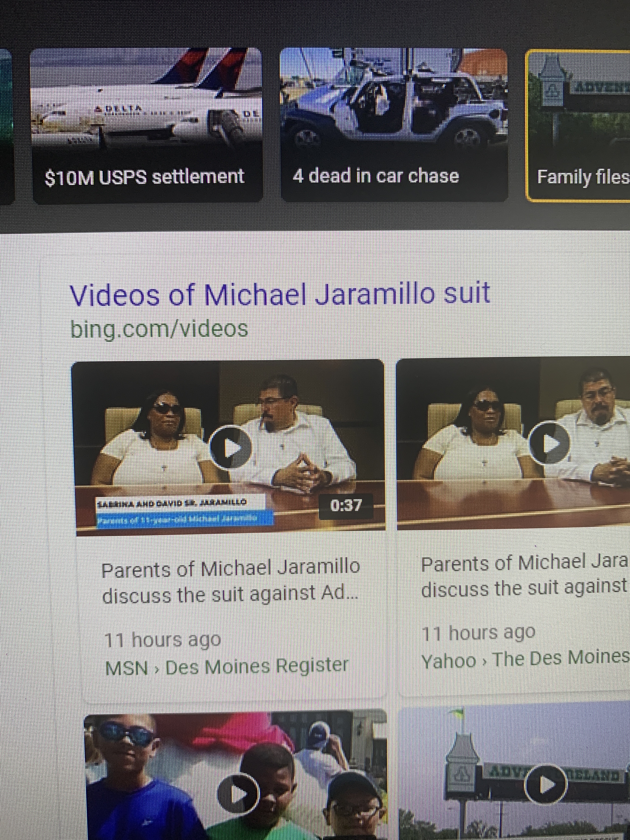Click '11 hours ago' under the Yahoo video
The height and width of the screenshot is (840, 630).
pyautogui.click(x=479, y=633)
